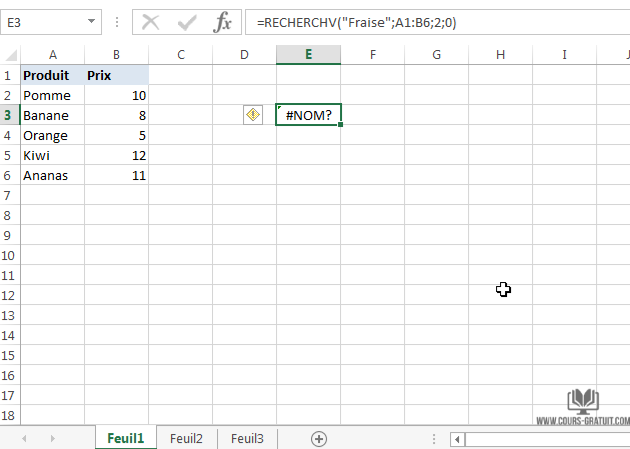The image size is (630, 449).
Task: Add a new sheet with the plus button
Action: [319, 438]
